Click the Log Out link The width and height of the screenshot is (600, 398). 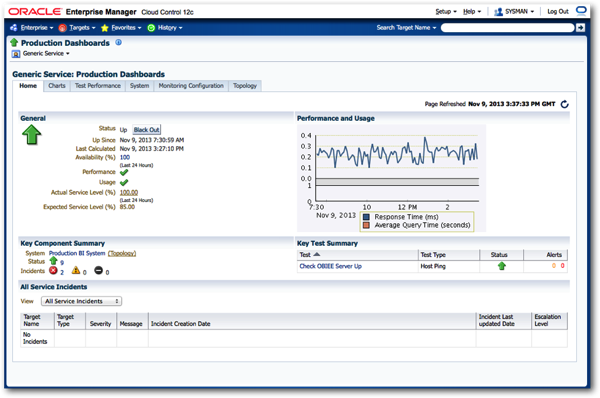tap(558, 11)
